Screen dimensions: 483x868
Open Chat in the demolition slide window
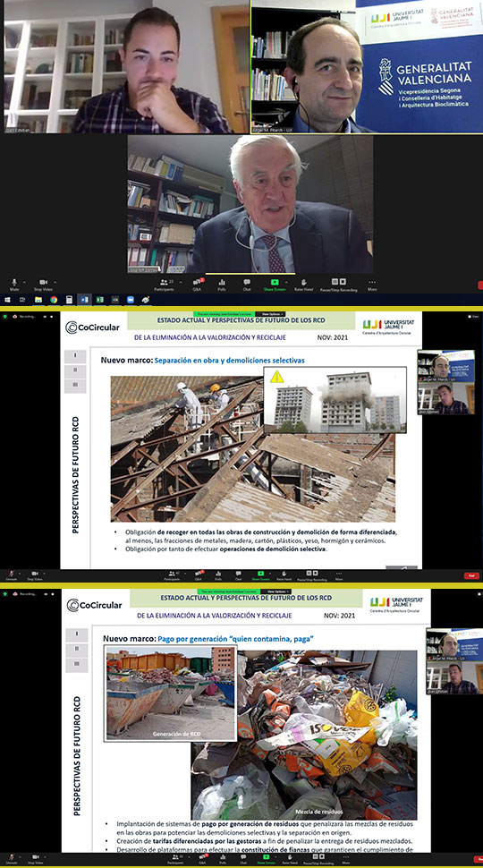pyautogui.click(x=239, y=575)
